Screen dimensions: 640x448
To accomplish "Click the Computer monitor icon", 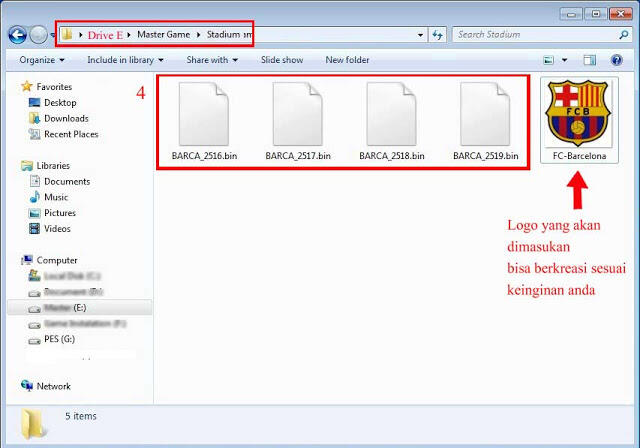I will click(27, 260).
